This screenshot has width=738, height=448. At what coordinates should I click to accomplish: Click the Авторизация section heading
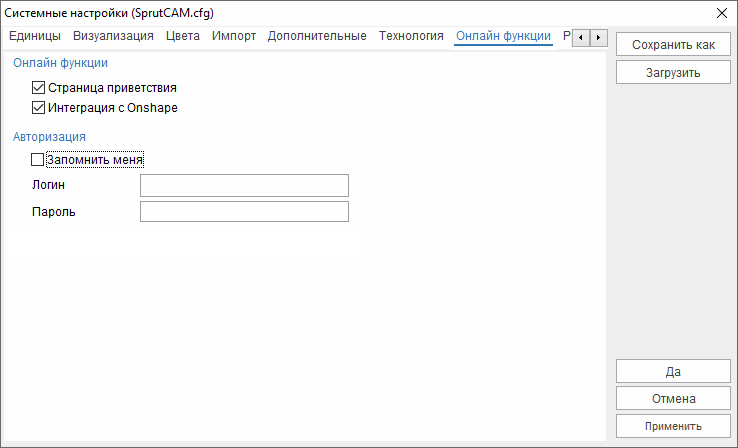tap(49, 137)
